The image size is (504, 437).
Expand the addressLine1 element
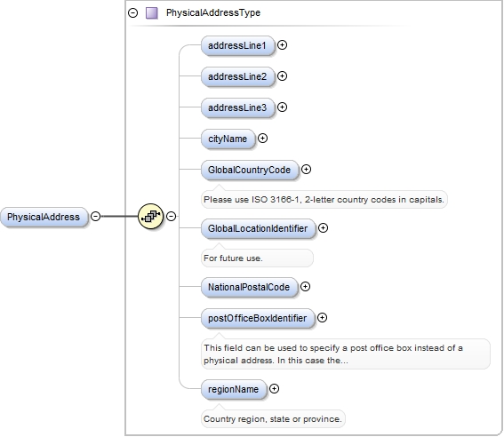point(282,45)
